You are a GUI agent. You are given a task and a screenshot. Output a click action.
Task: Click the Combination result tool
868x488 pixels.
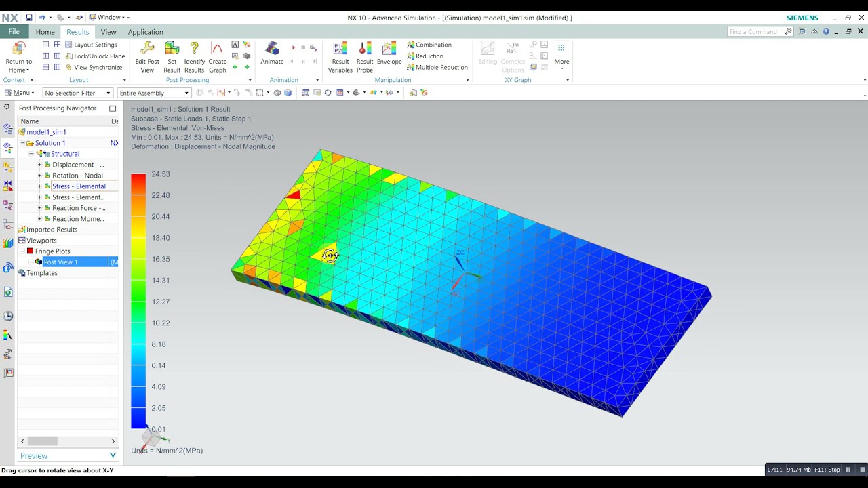point(429,45)
